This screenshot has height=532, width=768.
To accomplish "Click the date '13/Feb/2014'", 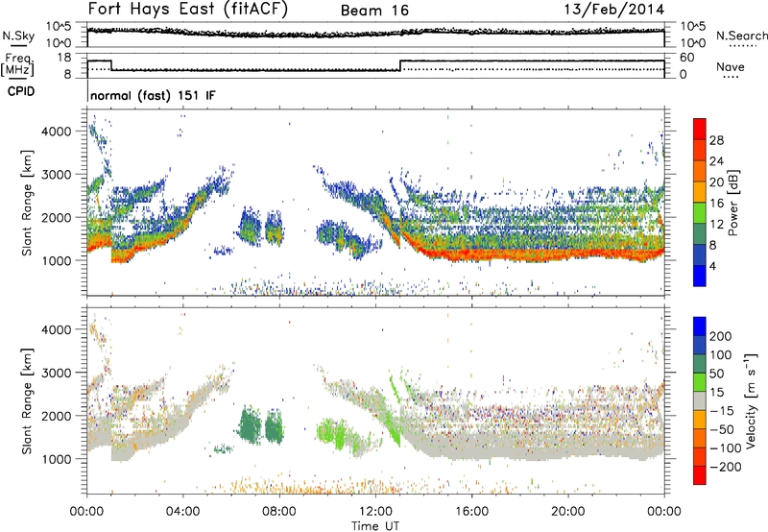I will coord(614,10).
